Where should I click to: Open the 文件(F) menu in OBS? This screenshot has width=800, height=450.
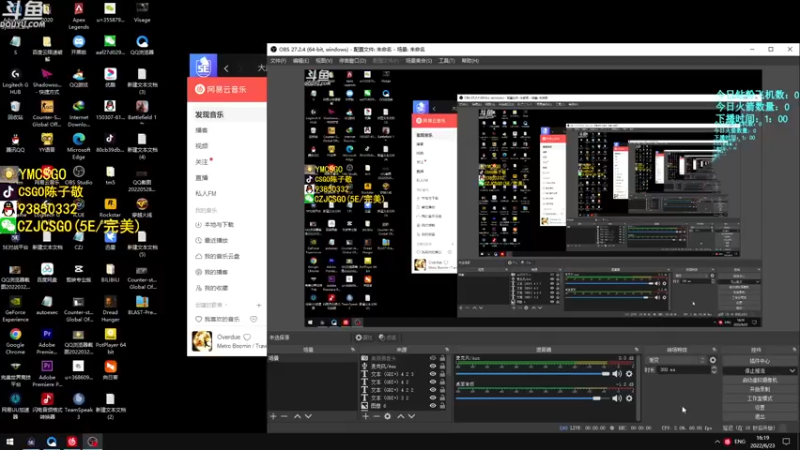[278, 61]
